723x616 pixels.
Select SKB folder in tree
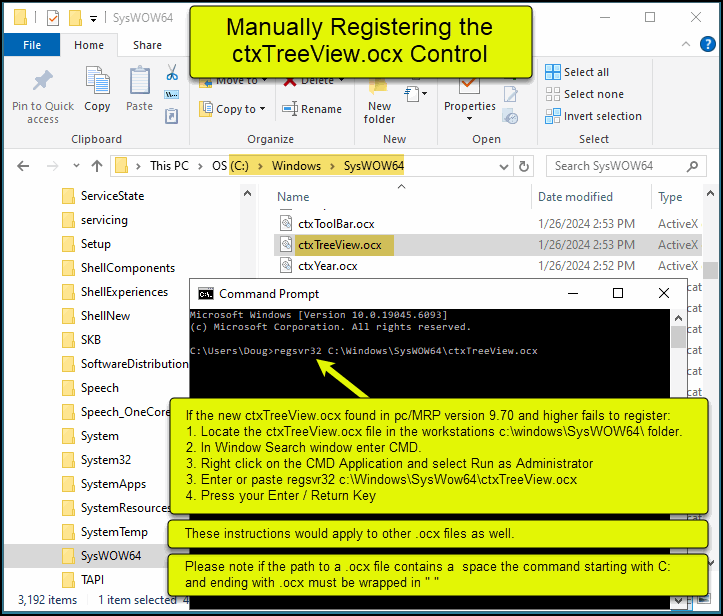(x=90, y=340)
